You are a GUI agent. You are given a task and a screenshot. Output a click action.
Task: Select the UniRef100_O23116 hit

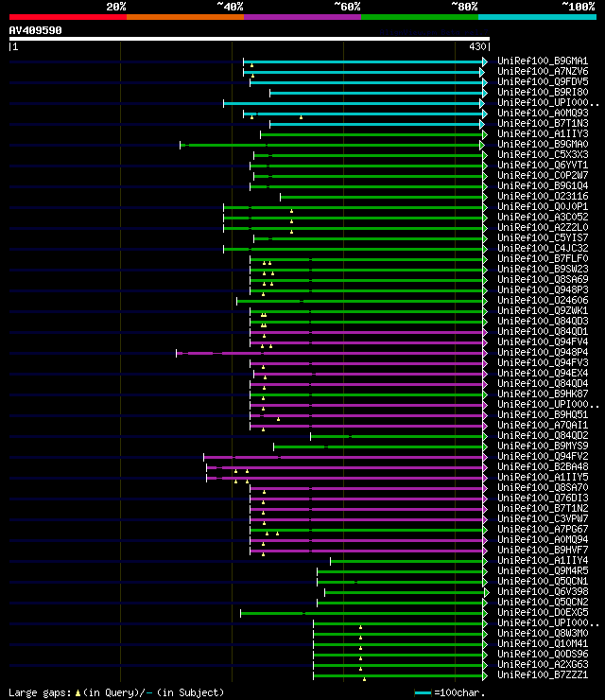tap(543, 197)
